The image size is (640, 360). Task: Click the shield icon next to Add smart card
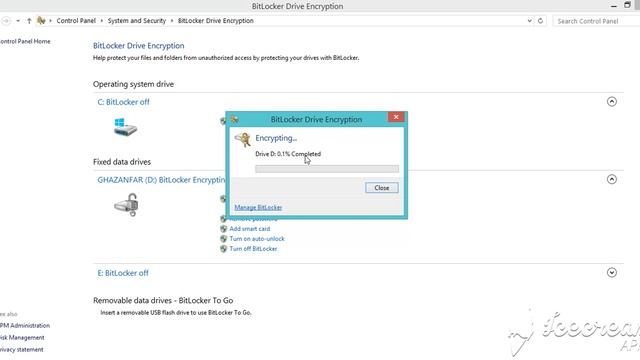click(x=223, y=229)
